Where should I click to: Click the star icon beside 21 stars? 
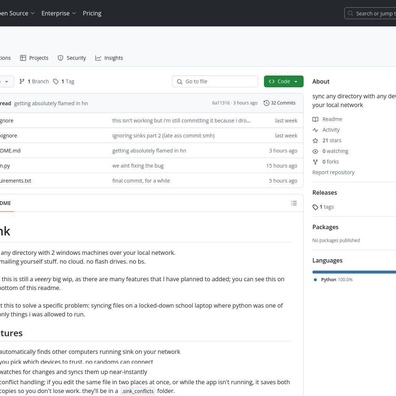[315, 141]
